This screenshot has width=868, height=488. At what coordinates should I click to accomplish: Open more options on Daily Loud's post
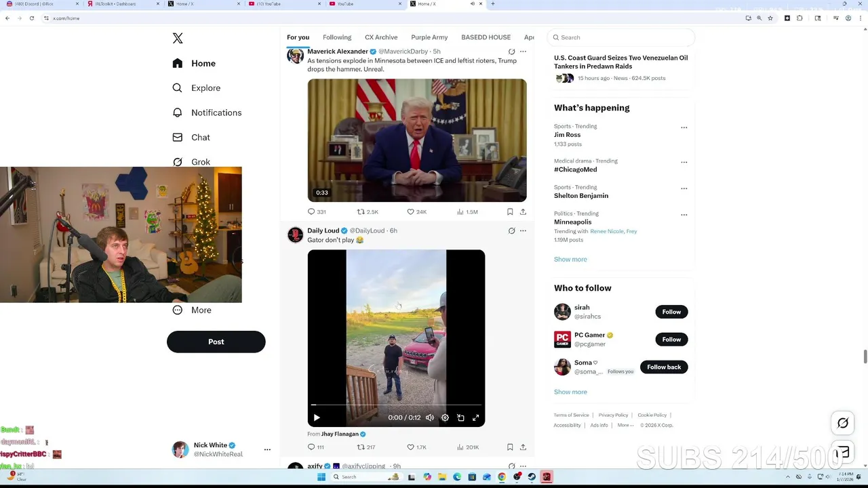(523, 230)
